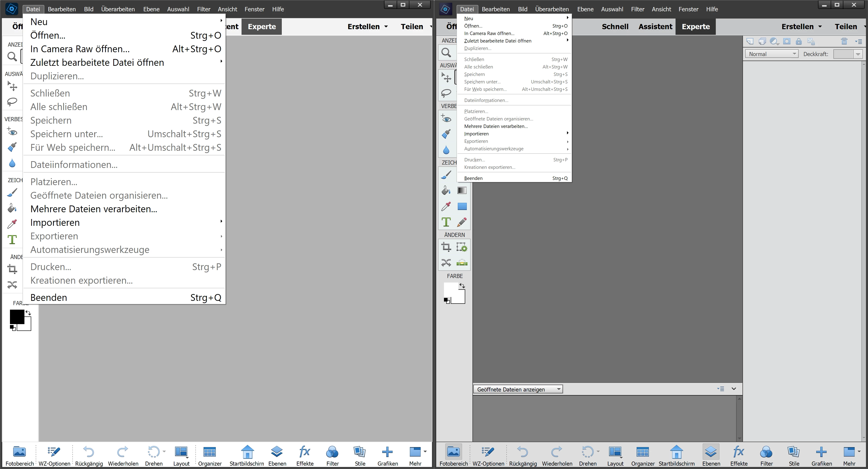The image size is (868, 469).
Task: Select the blue Rectangle shape tool
Action: coord(462,206)
